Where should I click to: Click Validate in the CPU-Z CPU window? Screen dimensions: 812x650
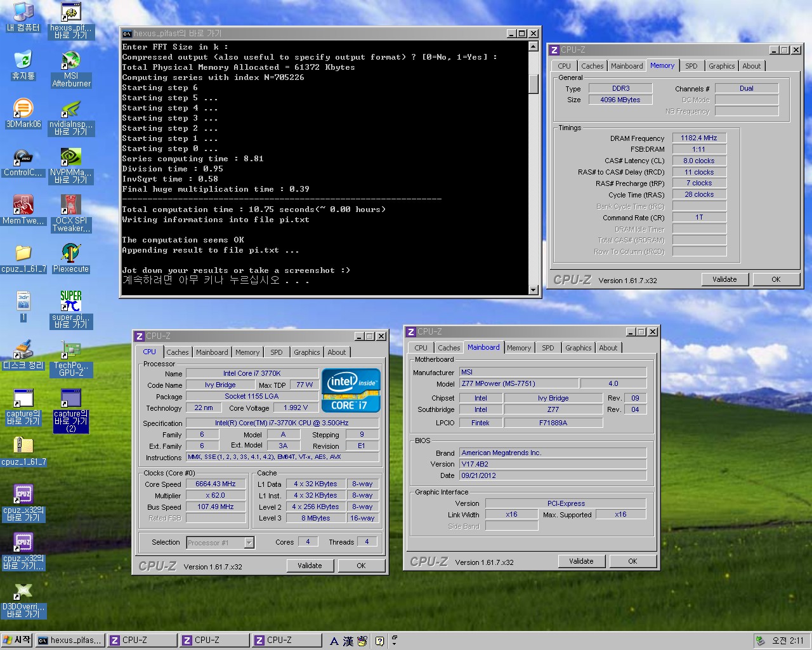310,566
